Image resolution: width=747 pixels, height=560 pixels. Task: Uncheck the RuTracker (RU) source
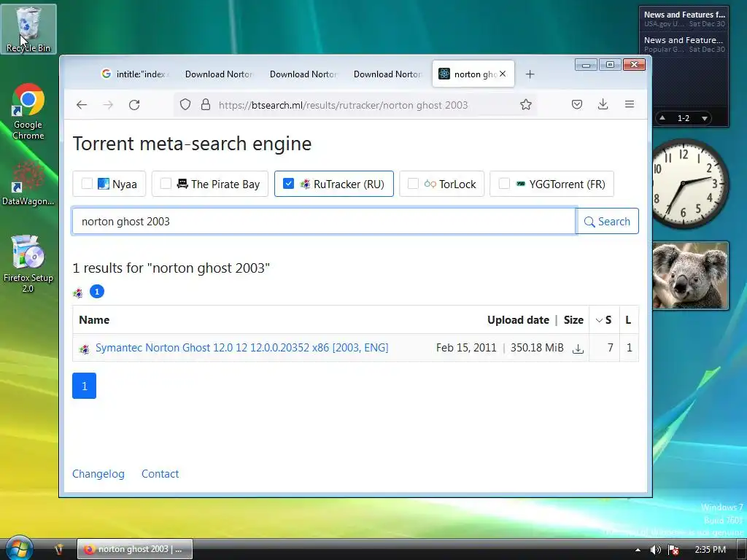288,183
